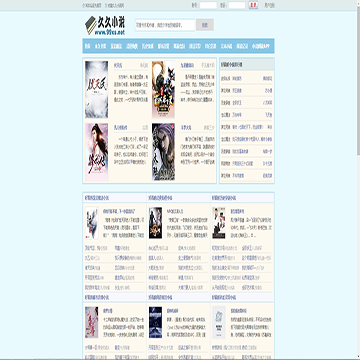Focus the password login field

[x=237, y=5]
